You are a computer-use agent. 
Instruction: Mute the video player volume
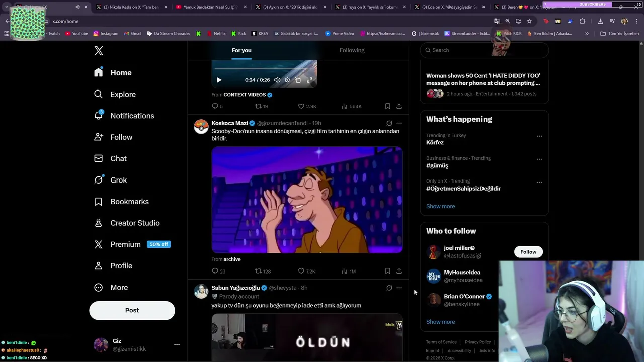(x=277, y=80)
